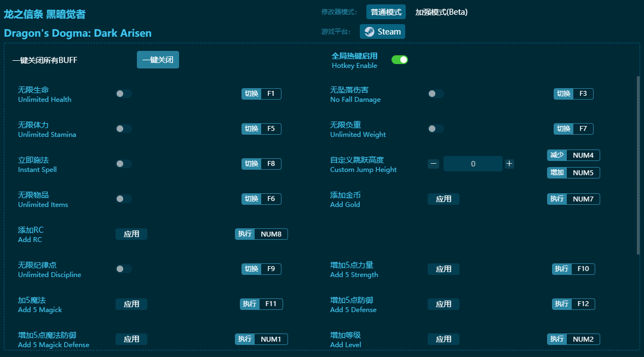
Task: Click the 游戏平台 label
Action: point(336,32)
